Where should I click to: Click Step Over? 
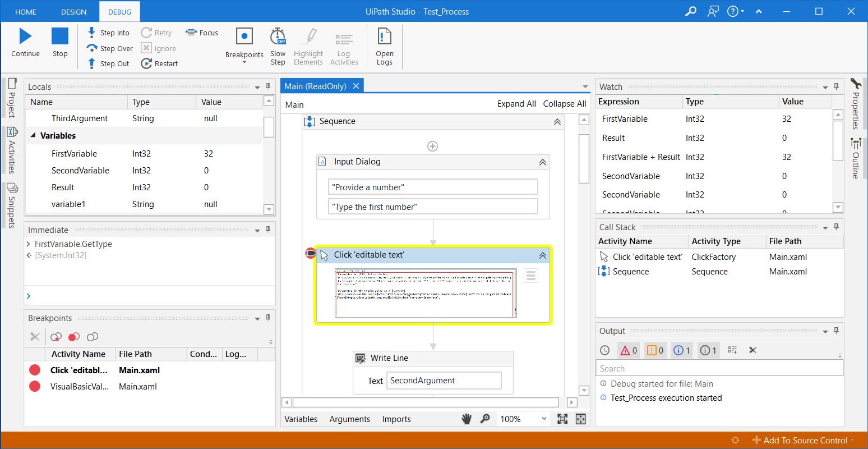[110, 48]
